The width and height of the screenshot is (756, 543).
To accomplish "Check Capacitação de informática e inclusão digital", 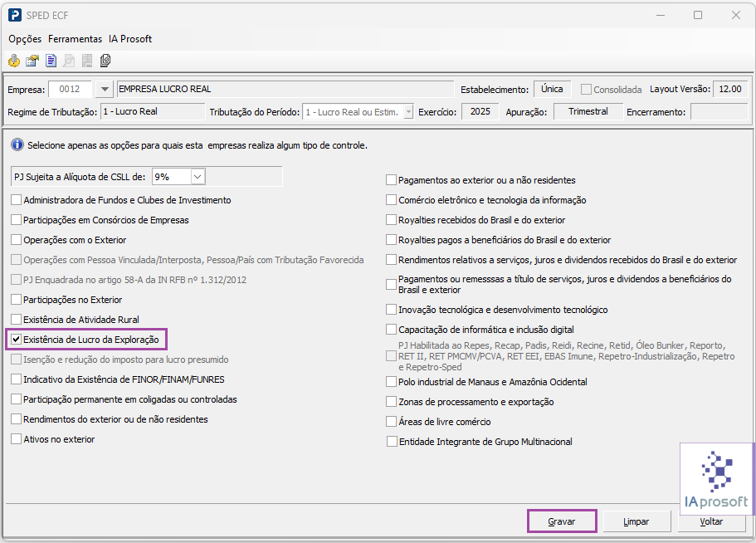I will pyautogui.click(x=391, y=330).
